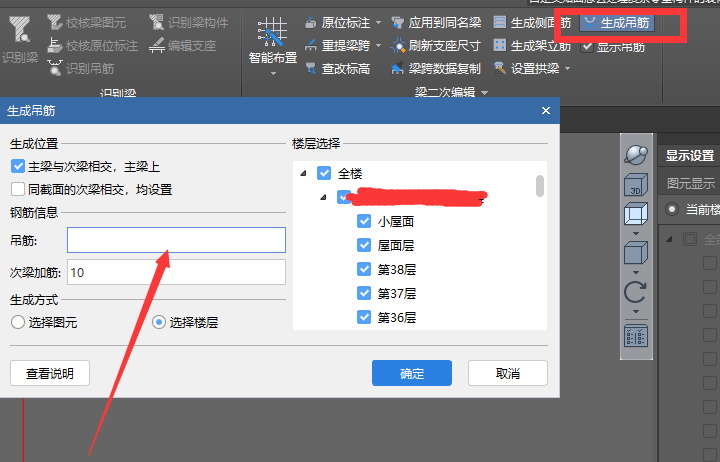Select the 选择图元 radio button
720x462 pixels.
(x=18, y=322)
